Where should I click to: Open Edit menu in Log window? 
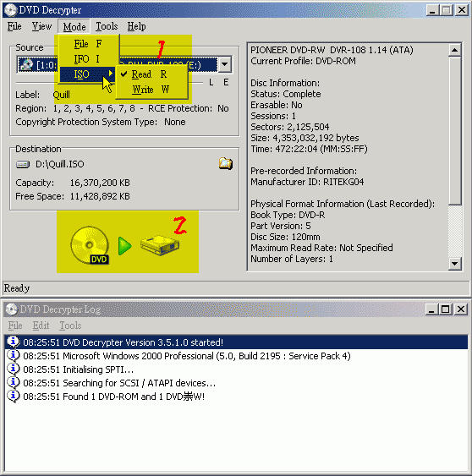click(x=41, y=326)
